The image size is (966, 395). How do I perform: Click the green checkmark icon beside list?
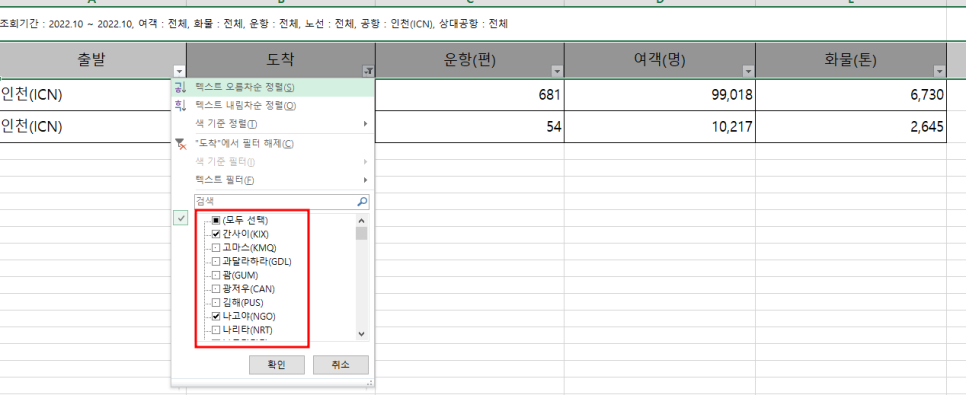coord(181,218)
